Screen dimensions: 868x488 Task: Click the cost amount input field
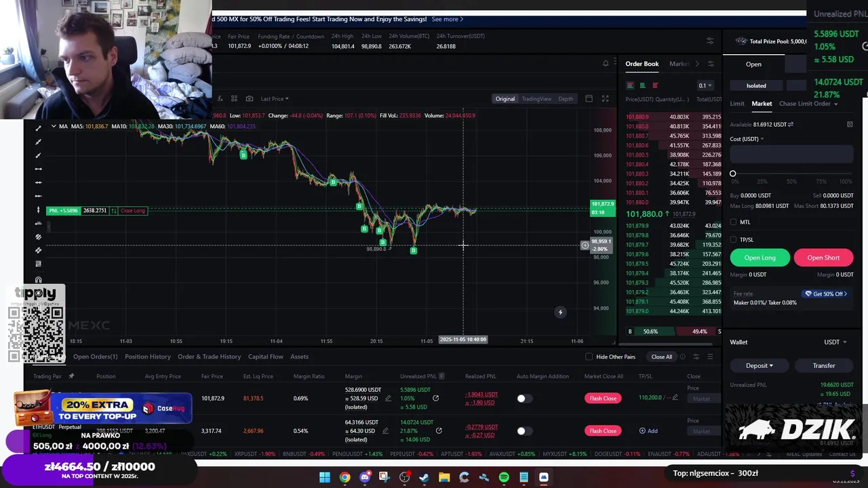click(791, 155)
